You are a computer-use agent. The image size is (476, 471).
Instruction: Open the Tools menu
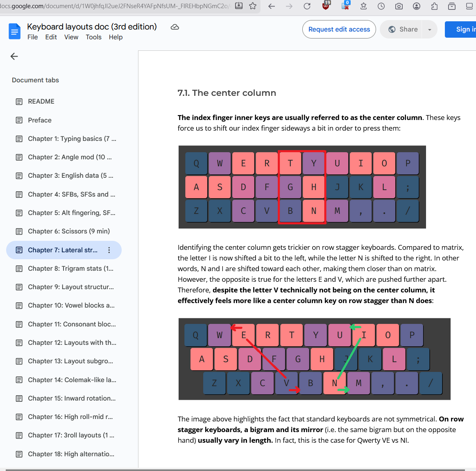point(93,37)
